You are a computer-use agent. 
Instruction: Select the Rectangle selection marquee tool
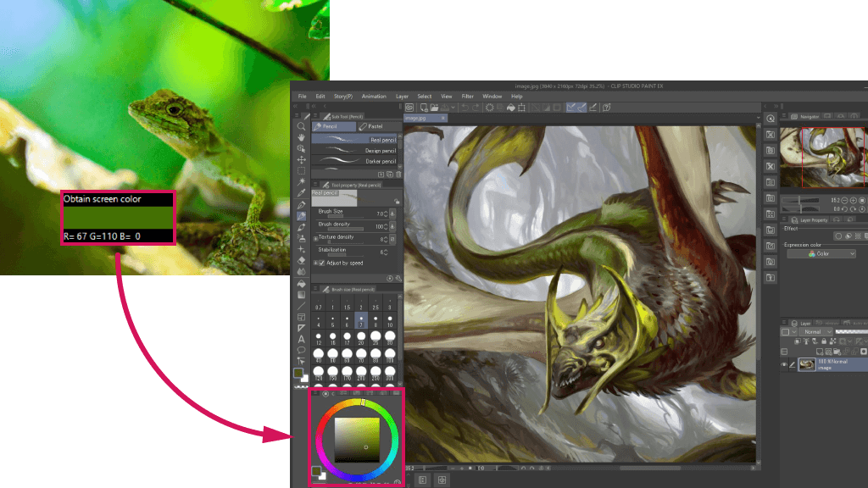(301, 170)
